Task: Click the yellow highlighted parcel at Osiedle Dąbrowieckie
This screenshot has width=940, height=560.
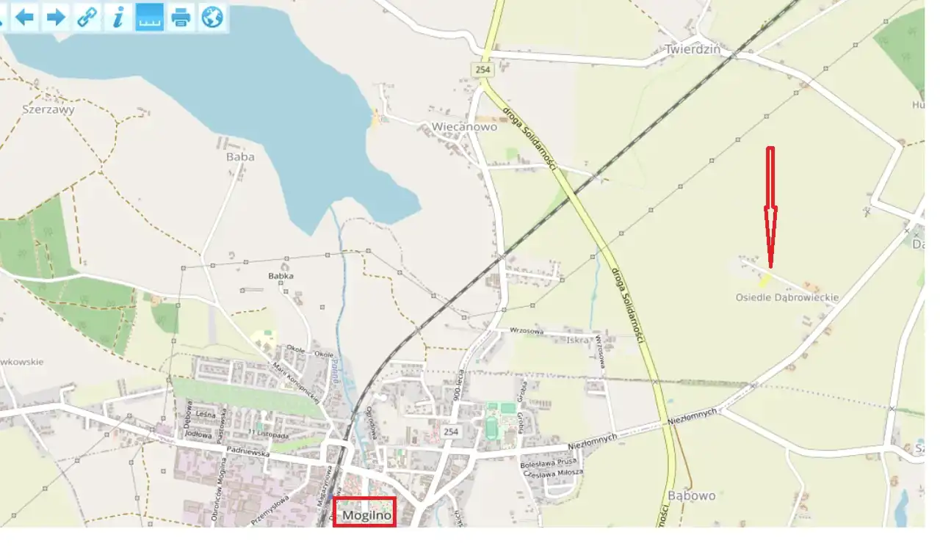Action: 764,280
